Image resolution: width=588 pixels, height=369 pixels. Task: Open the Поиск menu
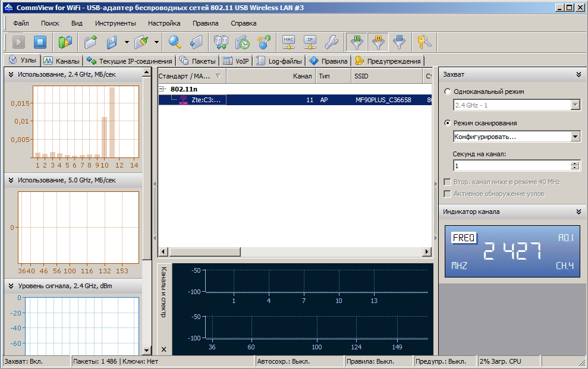(x=50, y=23)
